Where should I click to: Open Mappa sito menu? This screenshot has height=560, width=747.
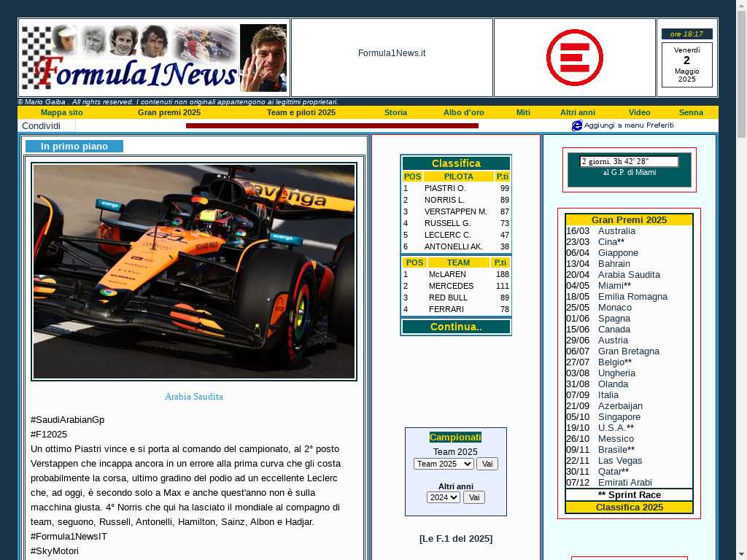click(61, 112)
